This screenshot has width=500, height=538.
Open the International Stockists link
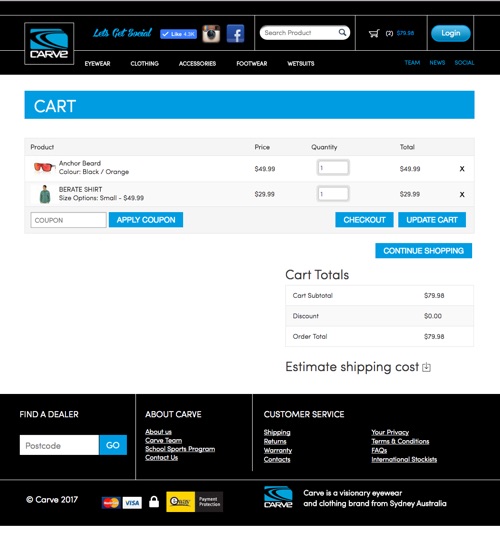point(404,460)
